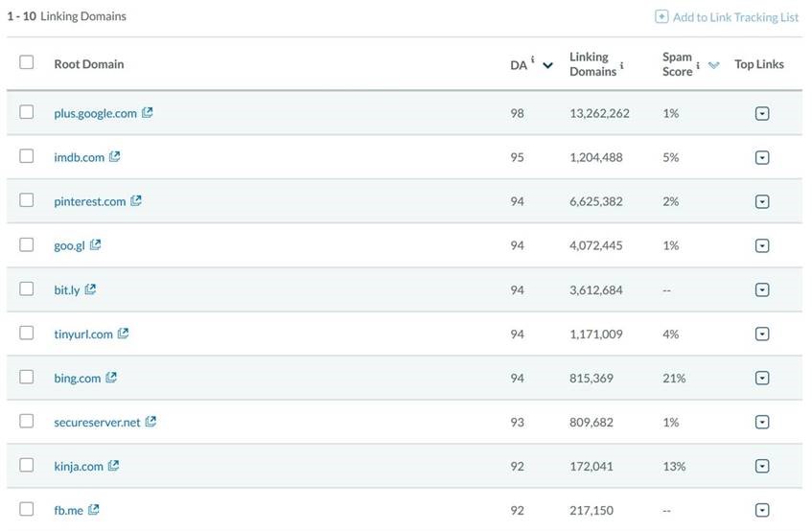Open the secureserver.net domain link
812x531 pixels.
97,423
